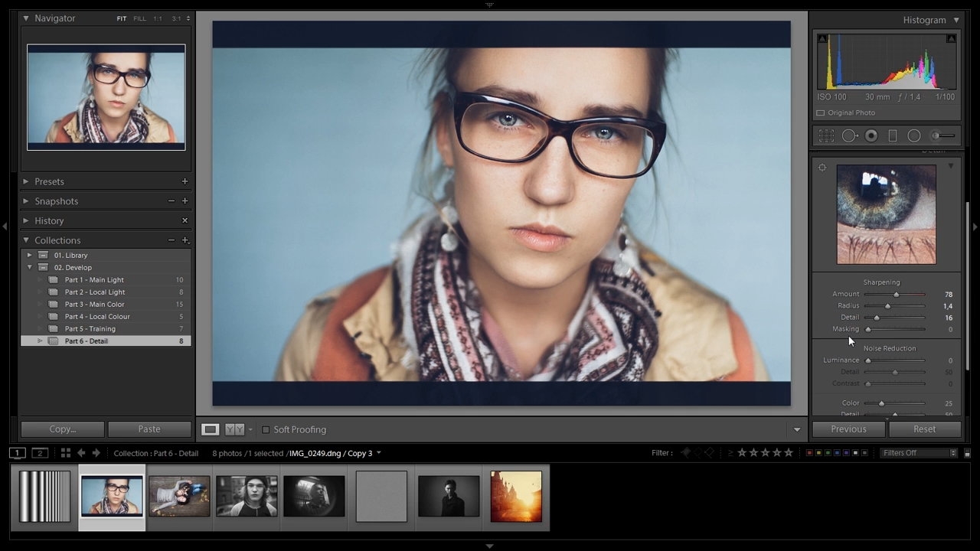
Task: Switch to Before/After comparison view
Action: pyautogui.click(x=234, y=429)
